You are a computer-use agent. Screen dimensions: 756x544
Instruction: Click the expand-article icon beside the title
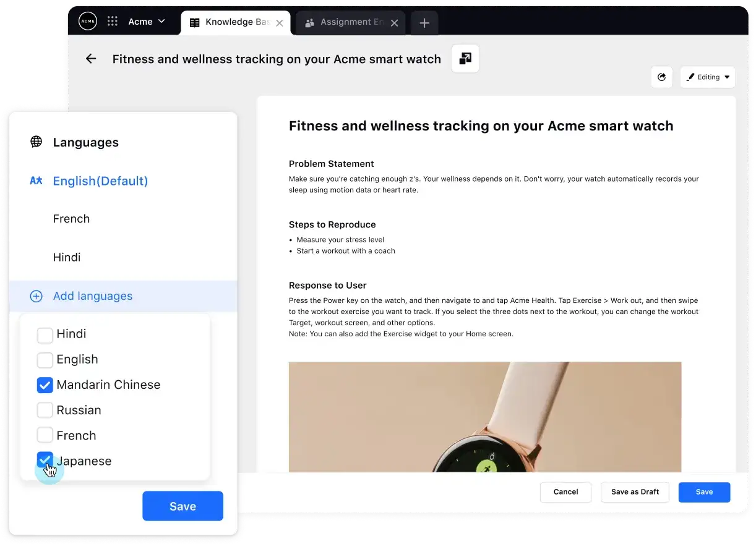pyautogui.click(x=465, y=58)
